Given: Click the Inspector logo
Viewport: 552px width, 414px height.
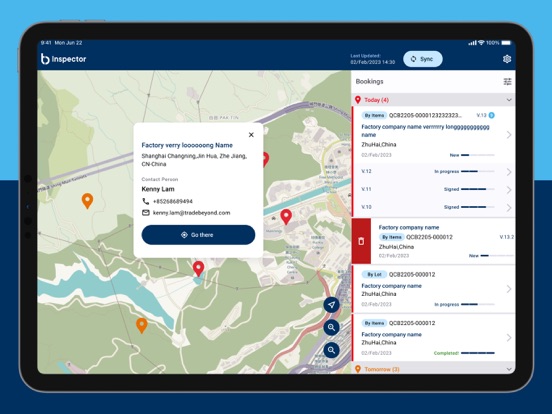Looking at the screenshot, I should (x=63, y=59).
